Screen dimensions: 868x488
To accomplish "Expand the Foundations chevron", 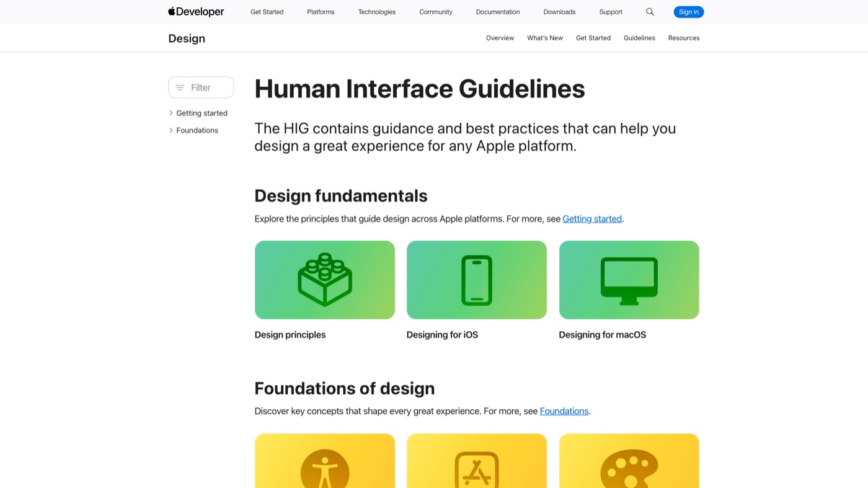I will (171, 130).
